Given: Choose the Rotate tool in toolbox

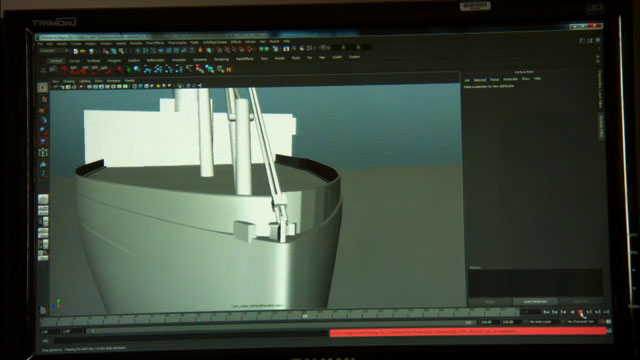Looking at the screenshot, I should click(x=42, y=131).
